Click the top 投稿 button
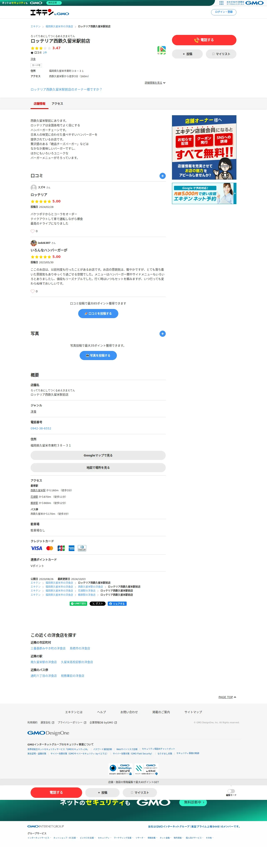The width and height of the screenshot is (267, 868). pos(187,54)
